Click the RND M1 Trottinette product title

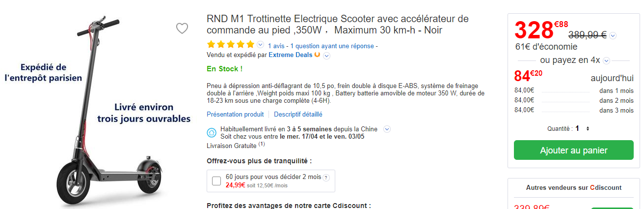[x=338, y=25]
